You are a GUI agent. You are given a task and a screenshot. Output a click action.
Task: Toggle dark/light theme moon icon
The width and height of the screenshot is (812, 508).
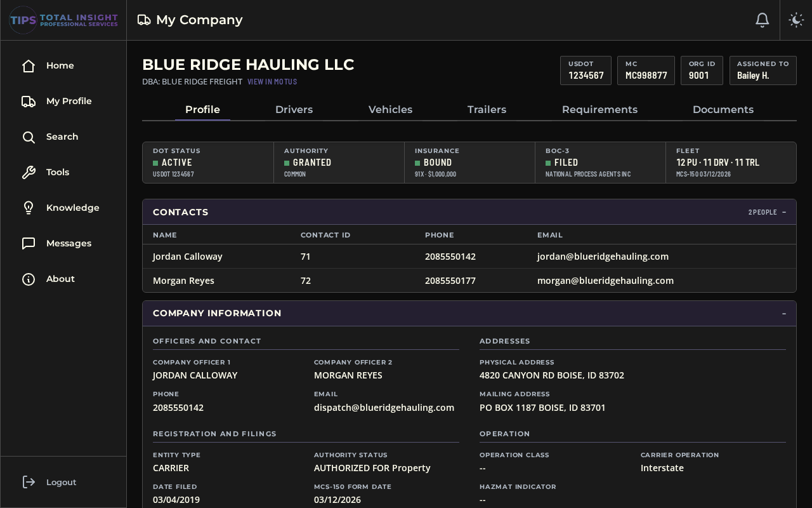(796, 20)
